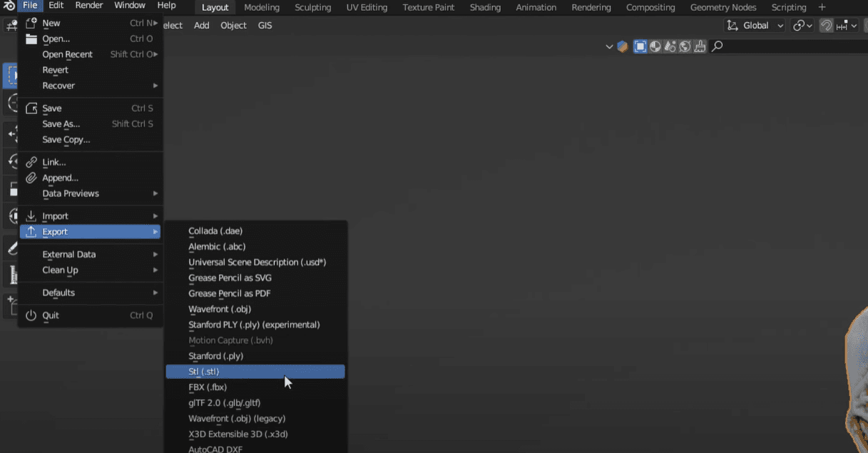Expand the New file submenu

[91, 23]
